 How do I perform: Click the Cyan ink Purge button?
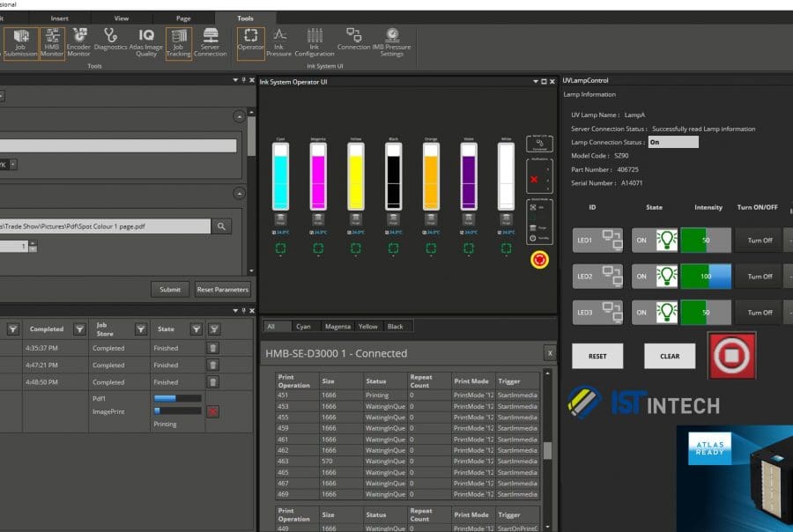tap(279, 221)
